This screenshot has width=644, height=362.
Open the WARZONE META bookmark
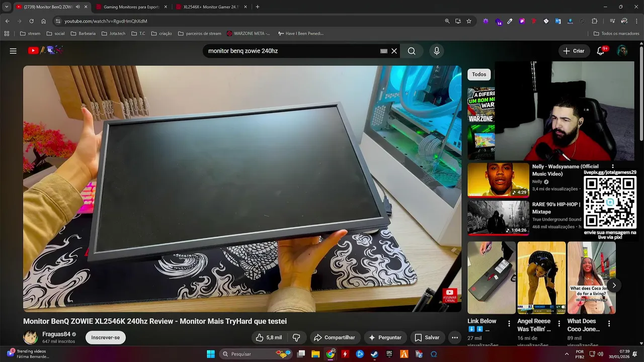(x=248, y=34)
